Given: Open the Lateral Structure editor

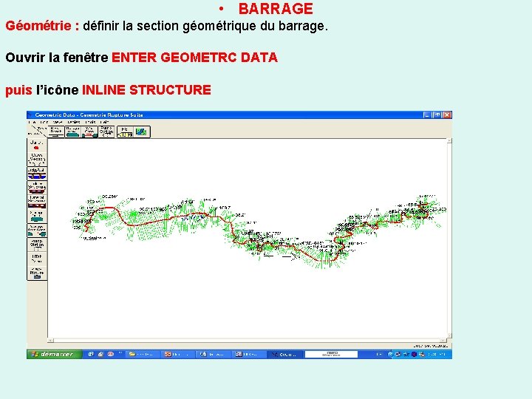Looking at the screenshot, I should (37, 202).
